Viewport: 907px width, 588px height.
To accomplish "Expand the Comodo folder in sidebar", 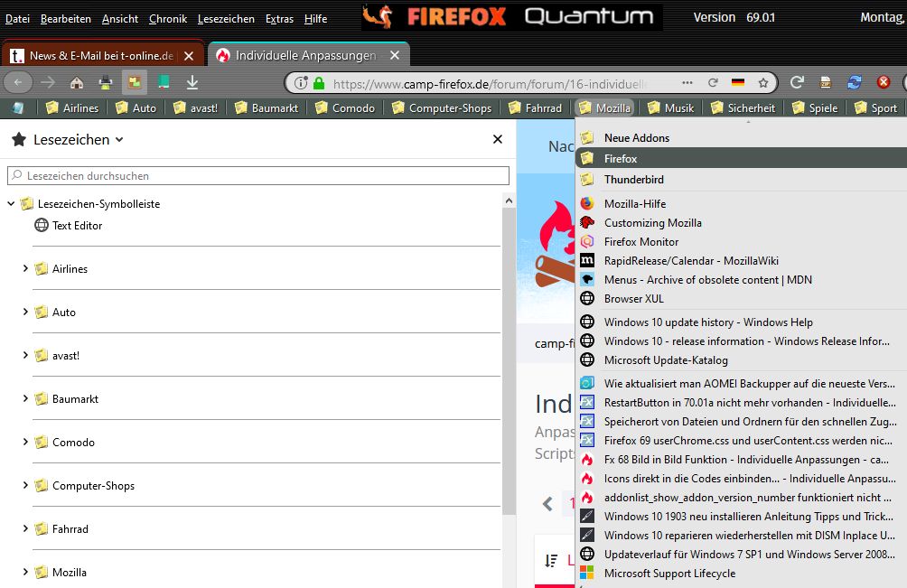I will click(x=25, y=442).
